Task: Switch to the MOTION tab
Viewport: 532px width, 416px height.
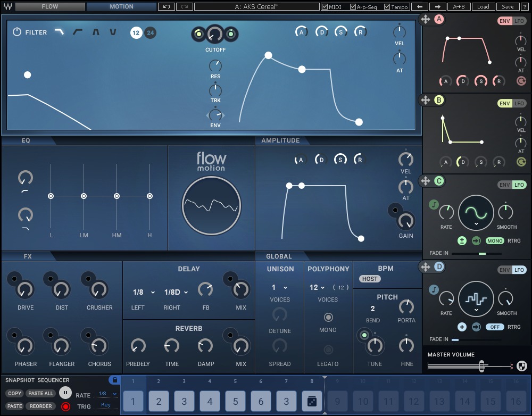Action: [121, 6]
